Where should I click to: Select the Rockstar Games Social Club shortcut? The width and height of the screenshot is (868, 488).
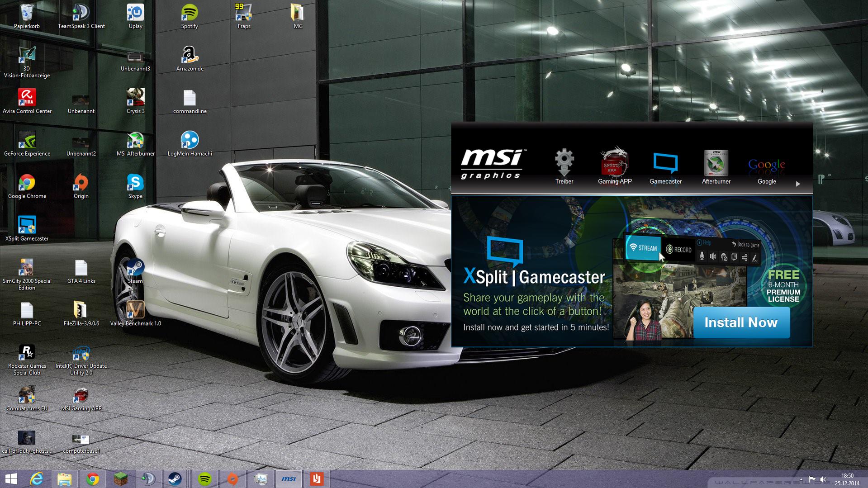(27, 360)
